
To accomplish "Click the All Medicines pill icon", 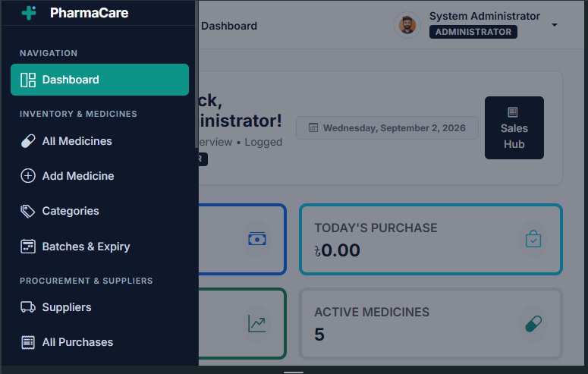I will click(x=28, y=141).
